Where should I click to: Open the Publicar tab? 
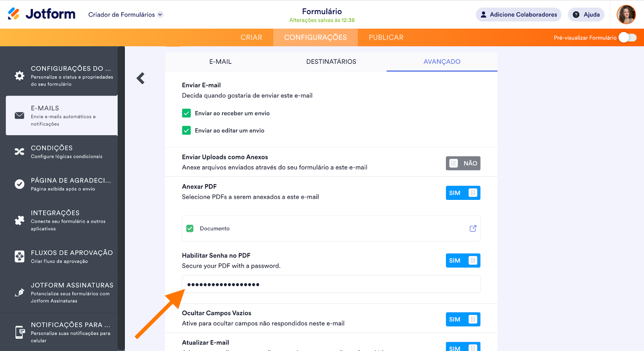[386, 37]
